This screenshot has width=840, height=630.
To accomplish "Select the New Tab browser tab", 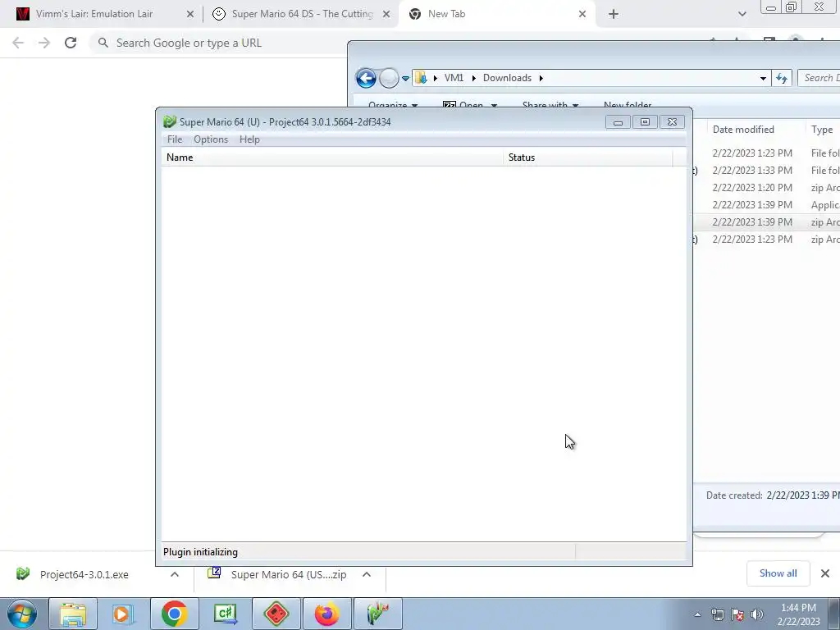I will pyautogui.click(x=446, y=14).
